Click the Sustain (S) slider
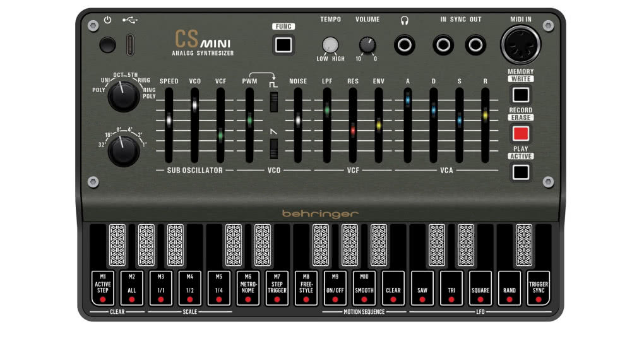Screen dimensions: 644x346 click(x=459, y=126)
